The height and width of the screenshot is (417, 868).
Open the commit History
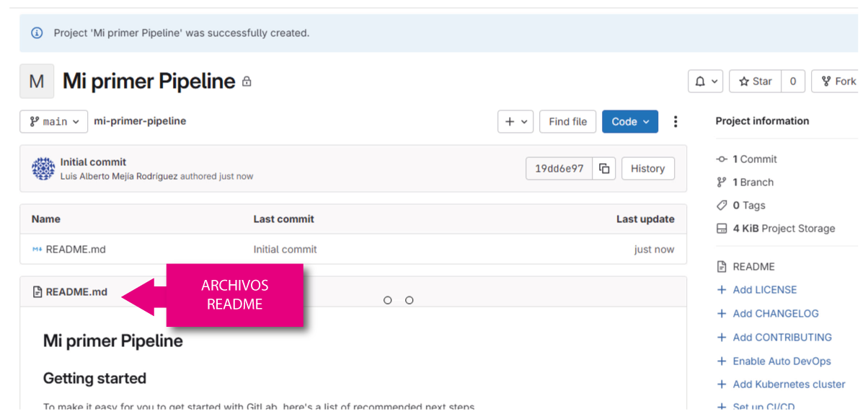(647, 169)
